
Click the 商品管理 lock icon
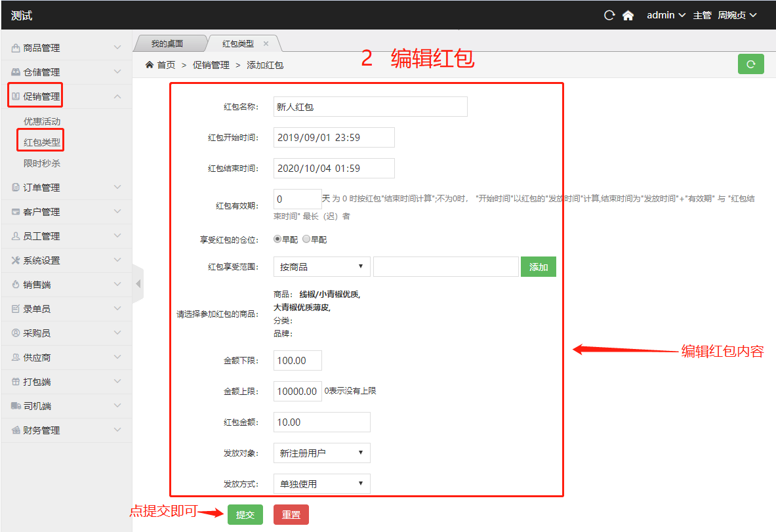[16, 48]
